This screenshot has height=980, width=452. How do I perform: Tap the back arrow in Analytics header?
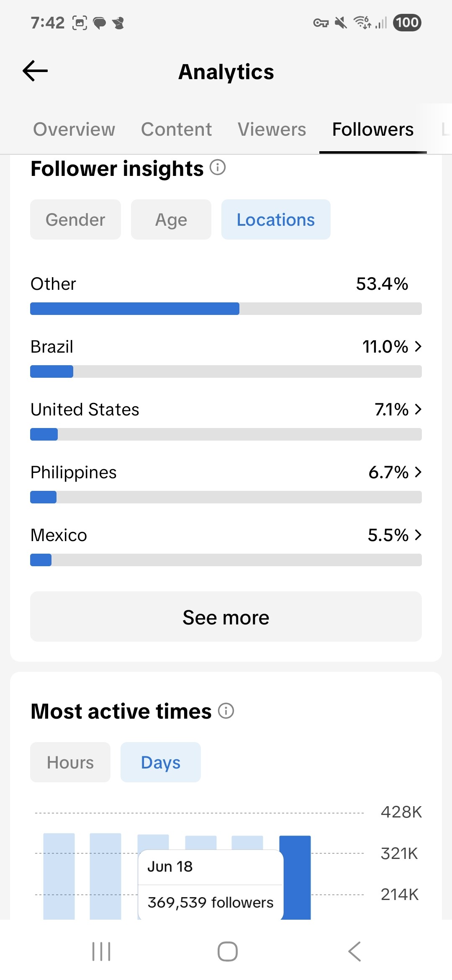pos(35,71)
